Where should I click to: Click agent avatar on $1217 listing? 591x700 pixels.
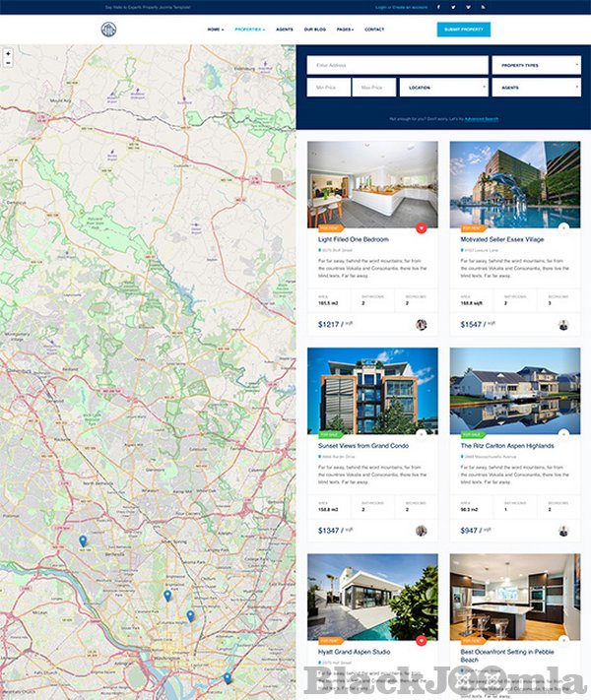click(421, 324)
